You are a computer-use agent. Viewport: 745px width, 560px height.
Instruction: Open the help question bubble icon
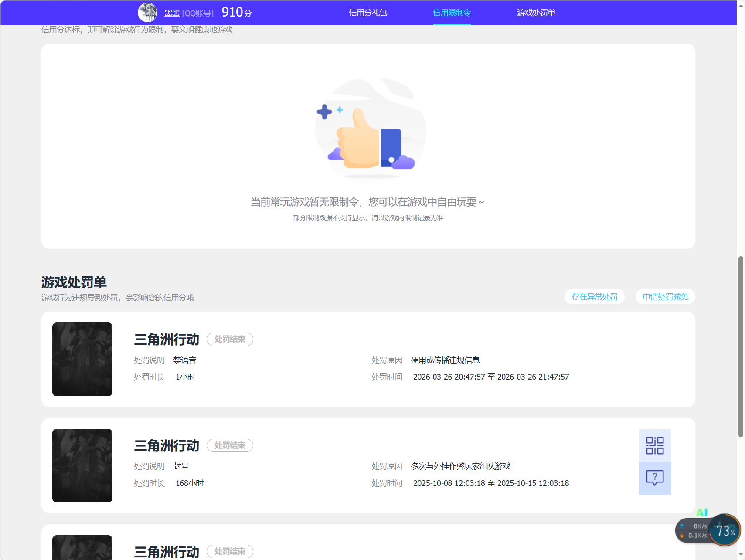tap(655, 478)
